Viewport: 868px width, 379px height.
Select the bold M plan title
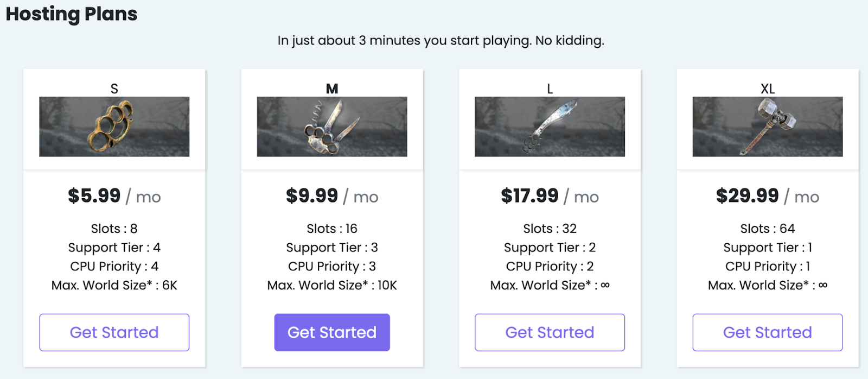tap(332, 89)
